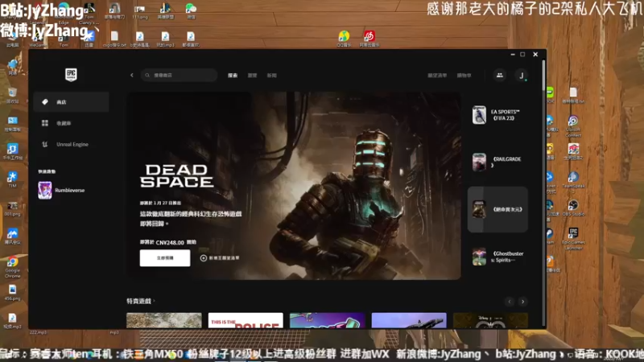The height and width of the screenshot is (362, 644).
Task: Select OBS Studio desktop shortcut
Action: pyautogui.click(x=573, y=208)
